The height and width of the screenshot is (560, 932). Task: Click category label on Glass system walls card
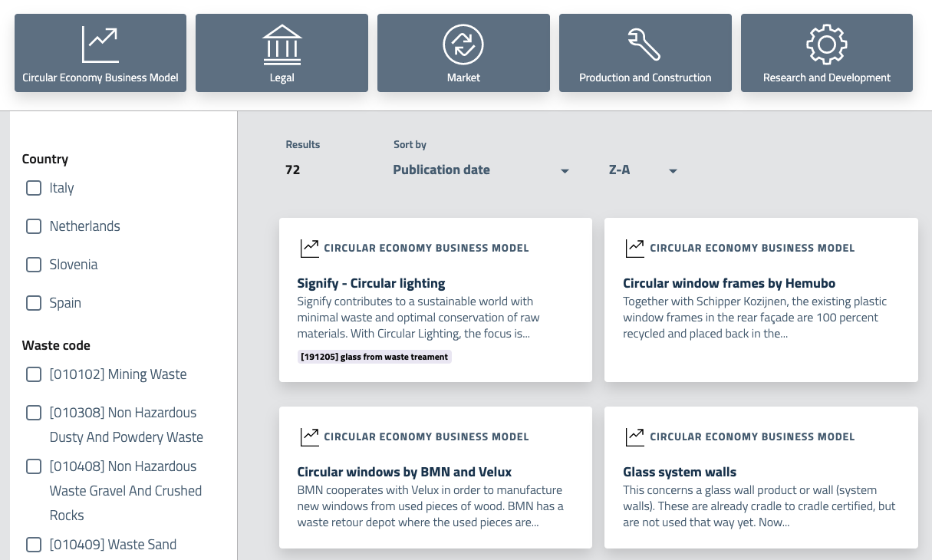tap(753, 436)
